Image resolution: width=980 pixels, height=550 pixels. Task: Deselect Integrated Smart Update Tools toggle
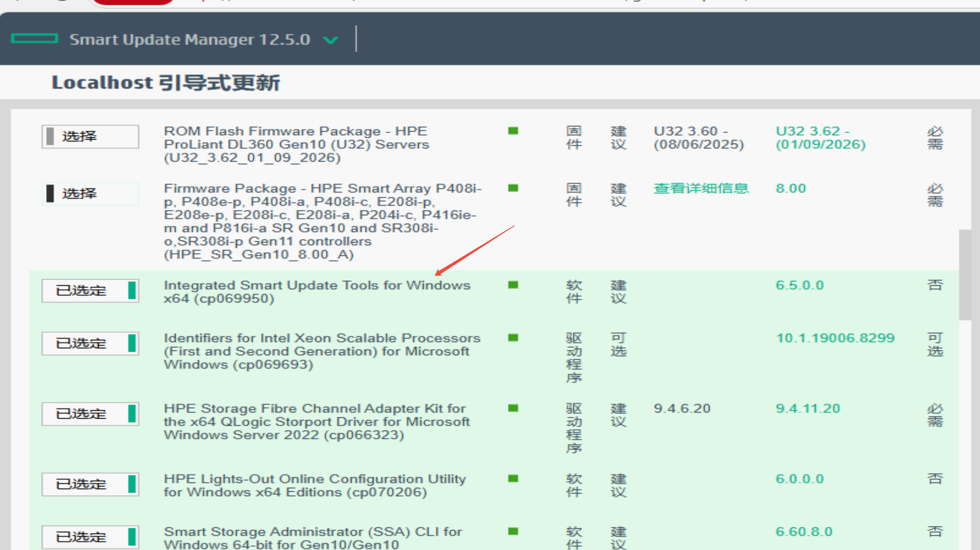tap(90, 290)
